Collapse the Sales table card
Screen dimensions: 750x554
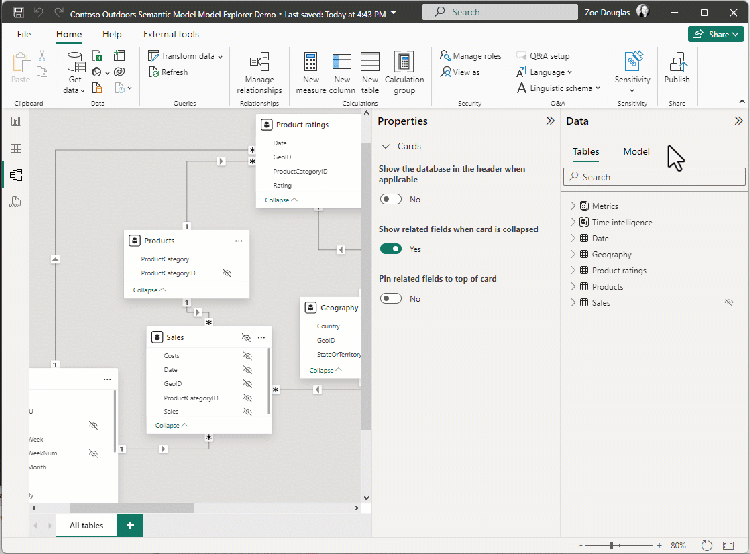pyautogui.click(x=170, y=425)
